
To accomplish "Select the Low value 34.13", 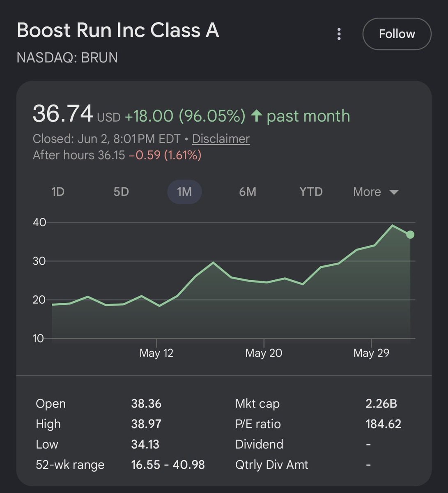I will point(145,445).
